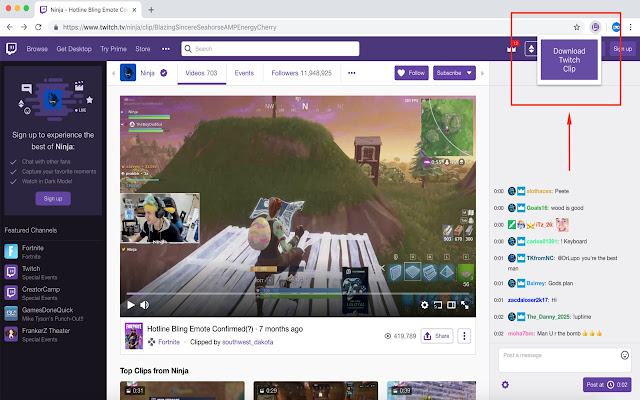This screenshot has width=640, height=400.
Task: Click Sign up in left sidebar
Action: pos(53,199)
